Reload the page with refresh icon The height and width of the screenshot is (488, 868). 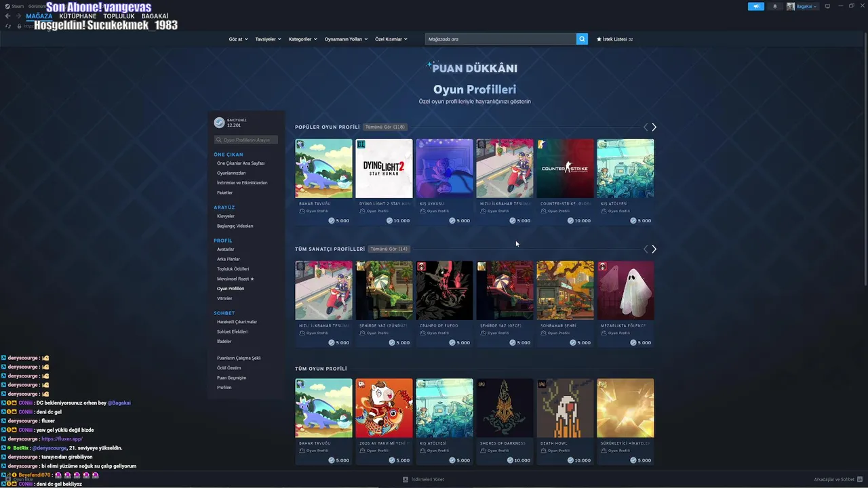[8, 26]
